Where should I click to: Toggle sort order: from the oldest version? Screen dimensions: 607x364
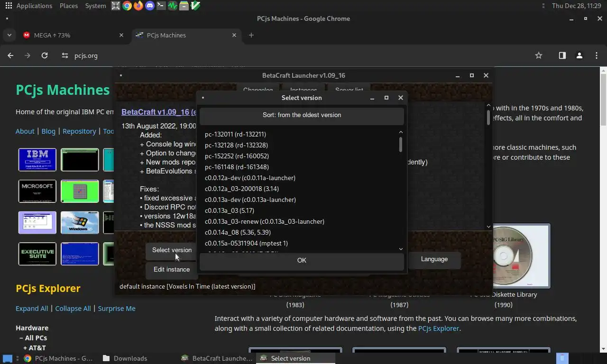pos(302,115)
